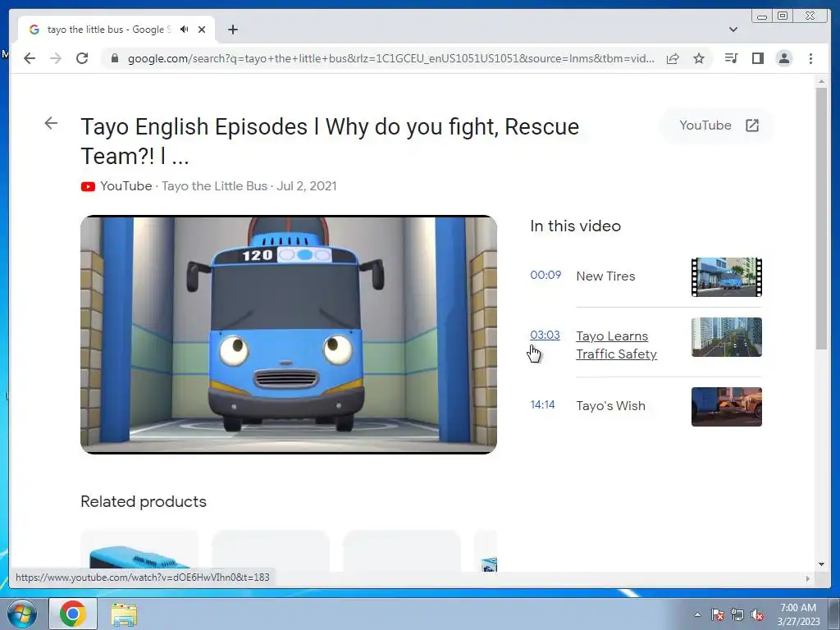Click the video title 'Tayo English Episodes'
840x630 pixels.
330,141
